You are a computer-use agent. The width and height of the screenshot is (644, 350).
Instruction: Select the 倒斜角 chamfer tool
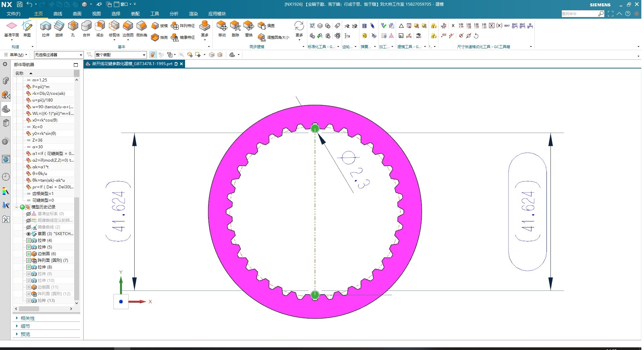142,29
